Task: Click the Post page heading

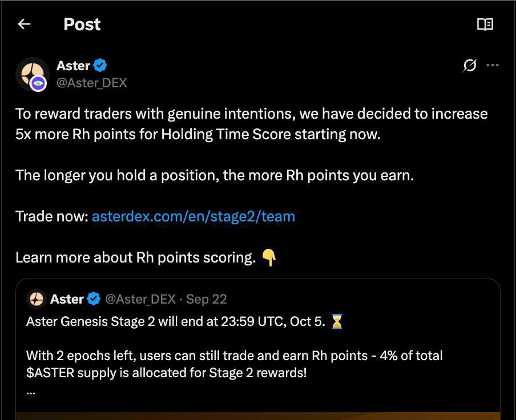Action: pyautogui.click(x=82, y=24)
